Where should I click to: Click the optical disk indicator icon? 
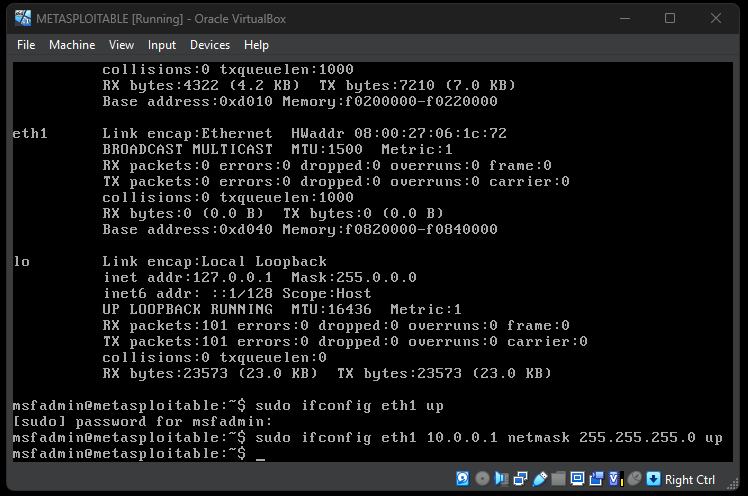pyautogui.click(x=482, y=479)
